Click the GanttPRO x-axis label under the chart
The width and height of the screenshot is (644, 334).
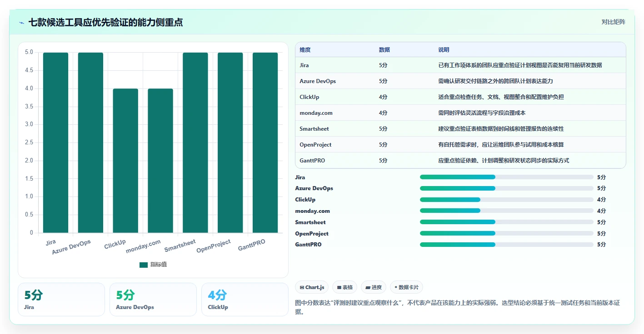tap(251, 245)
